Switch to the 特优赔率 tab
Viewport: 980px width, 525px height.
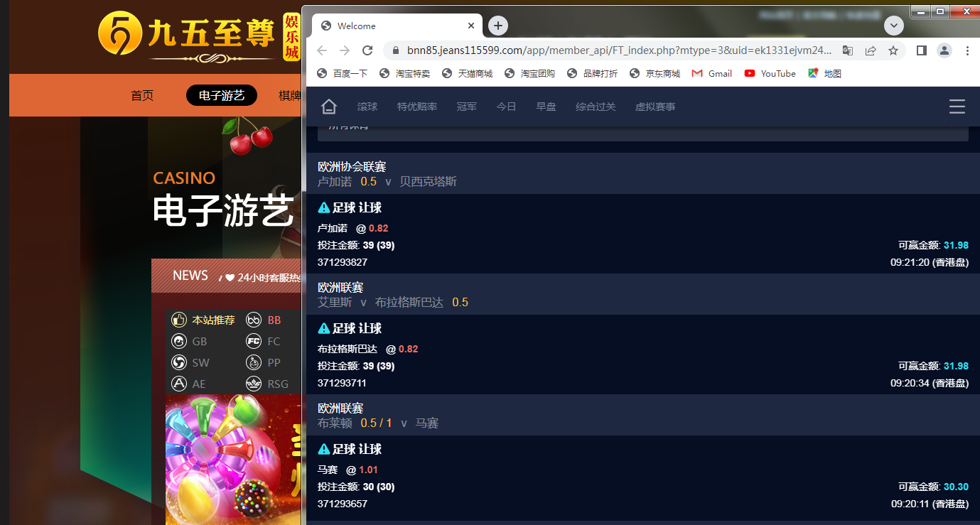click(x=417, y=107)
